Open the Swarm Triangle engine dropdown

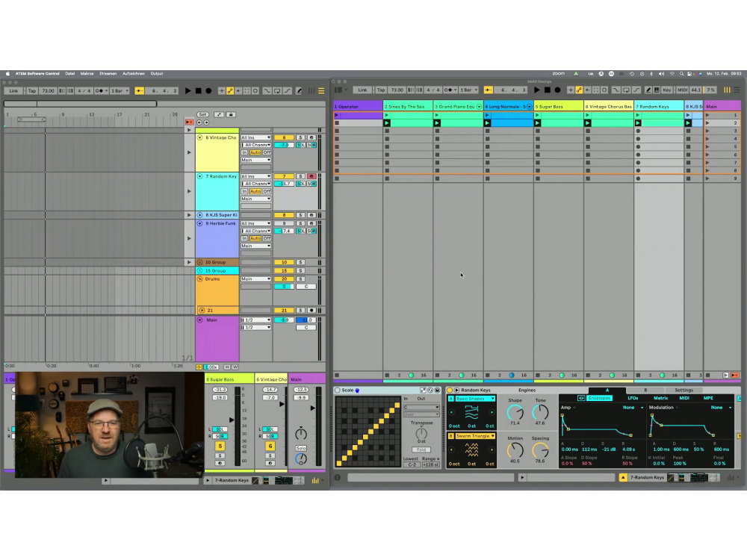(475, 435)
